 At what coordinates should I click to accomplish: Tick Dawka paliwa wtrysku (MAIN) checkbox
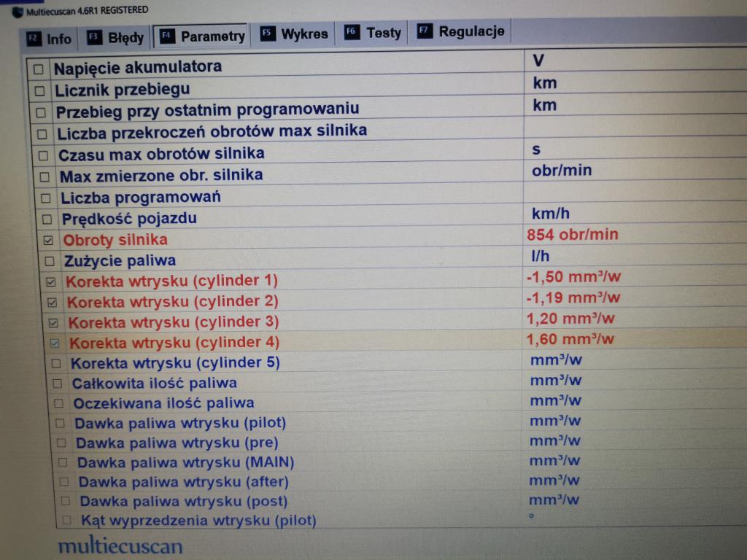click(63, 462)
